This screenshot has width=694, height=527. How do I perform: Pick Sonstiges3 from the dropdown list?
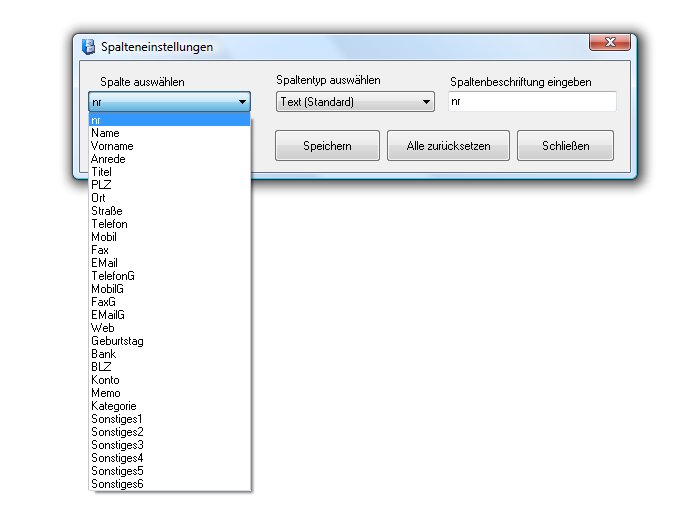[117, 445]
